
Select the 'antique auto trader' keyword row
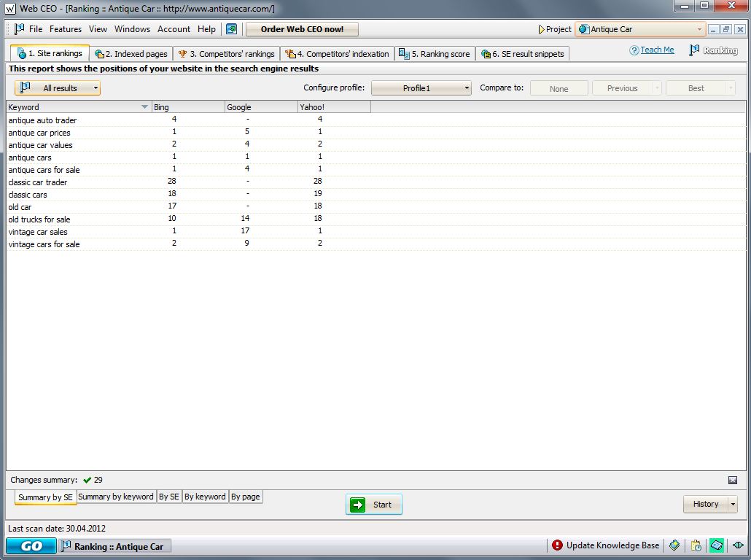click(x=376, y=120)
